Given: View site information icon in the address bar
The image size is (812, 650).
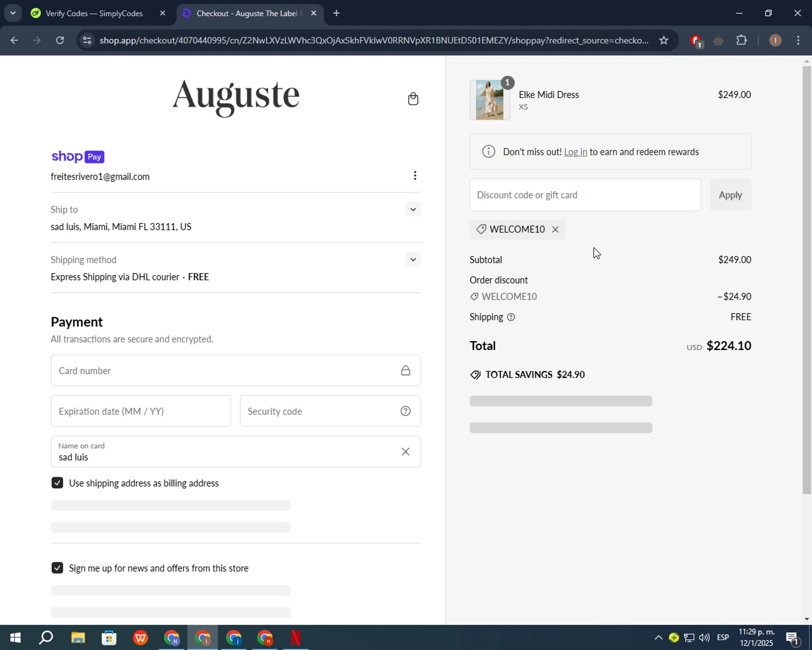Looking at the screenshot, I should pyautogui.click(x=87, y=40).
